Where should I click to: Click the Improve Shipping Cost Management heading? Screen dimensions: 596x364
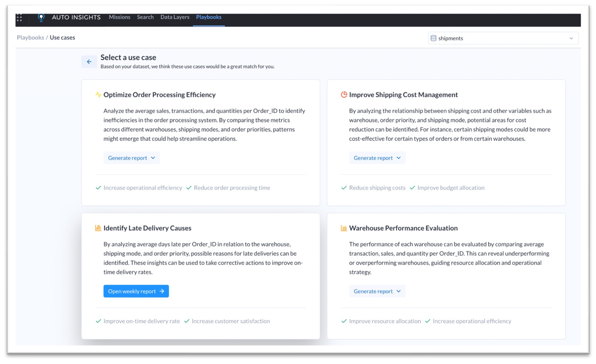pos(403,95)
